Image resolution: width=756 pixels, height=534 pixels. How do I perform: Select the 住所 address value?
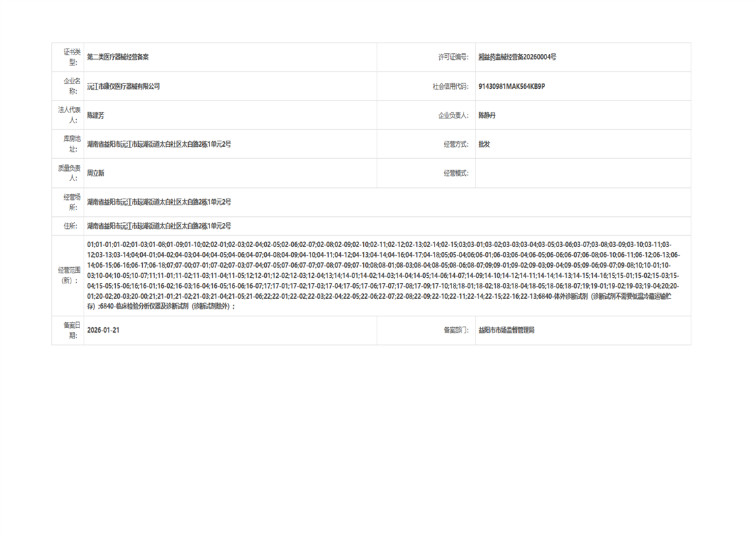click(x=158, y=226)
